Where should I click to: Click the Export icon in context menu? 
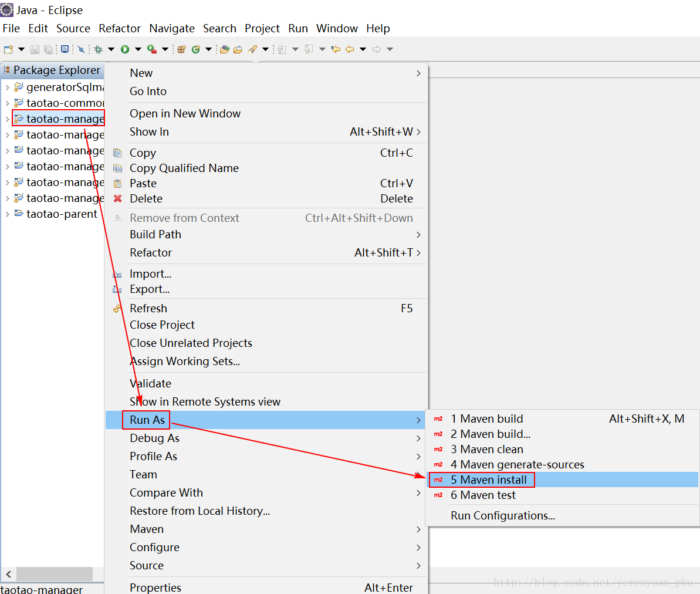117,289
